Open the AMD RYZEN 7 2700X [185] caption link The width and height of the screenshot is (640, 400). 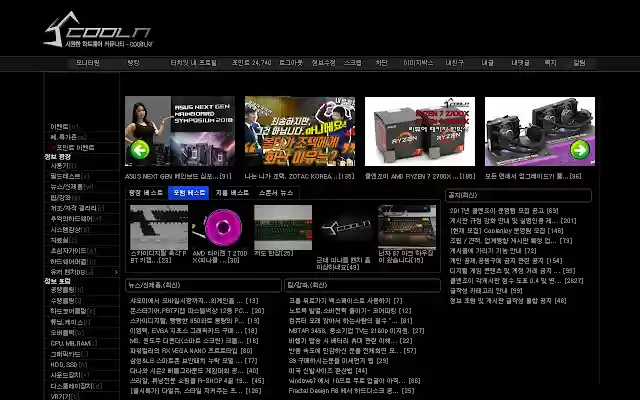click(420, 176)
